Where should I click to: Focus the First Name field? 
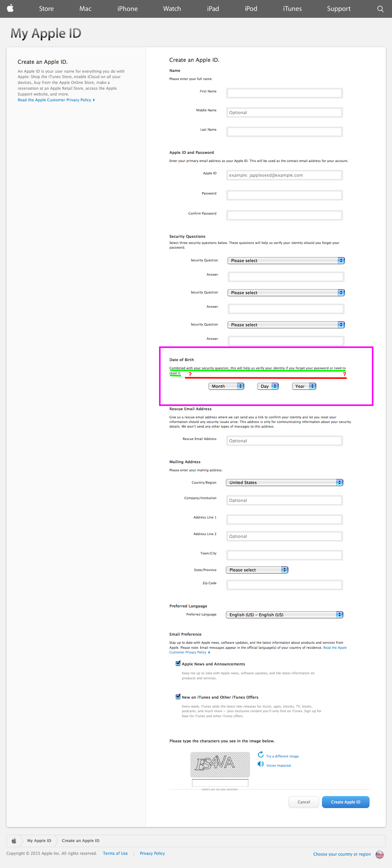[284, 93]
